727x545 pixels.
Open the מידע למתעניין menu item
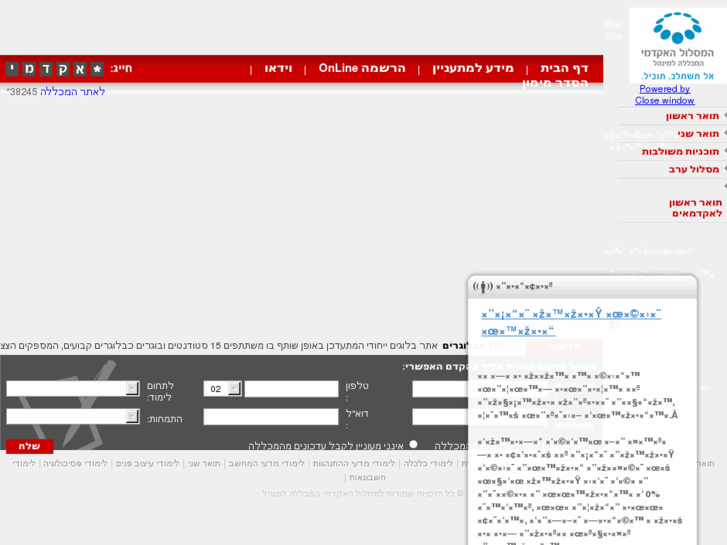pos(473,68)
